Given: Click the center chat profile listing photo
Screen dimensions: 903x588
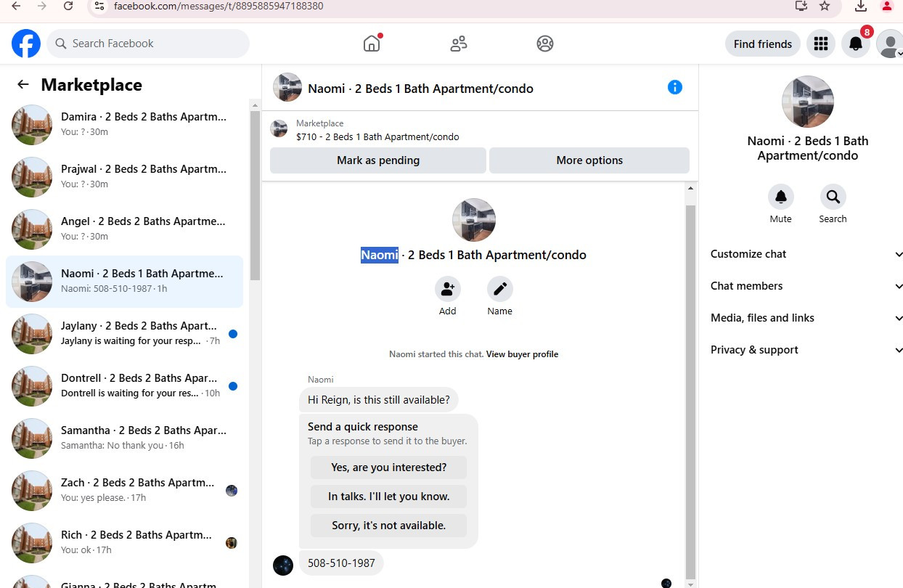Looking at the screenshot, I should pyautogui.click(x=474, y=220).
